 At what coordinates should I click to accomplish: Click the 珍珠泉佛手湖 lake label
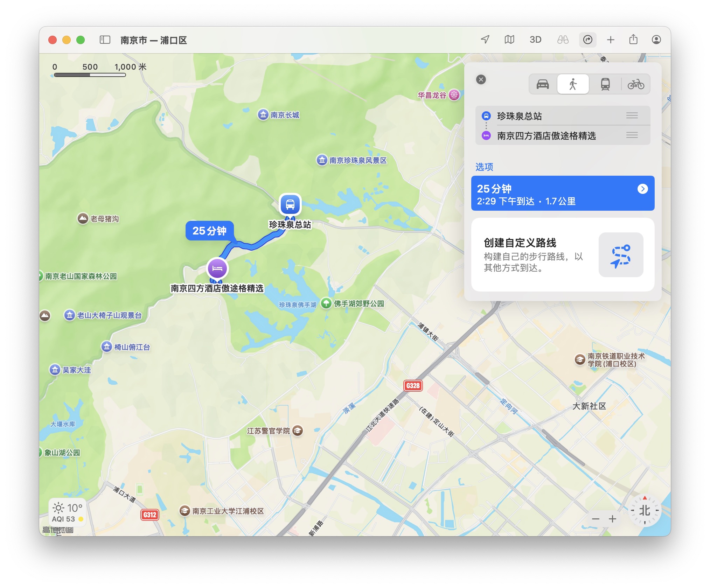click(297, 304)
